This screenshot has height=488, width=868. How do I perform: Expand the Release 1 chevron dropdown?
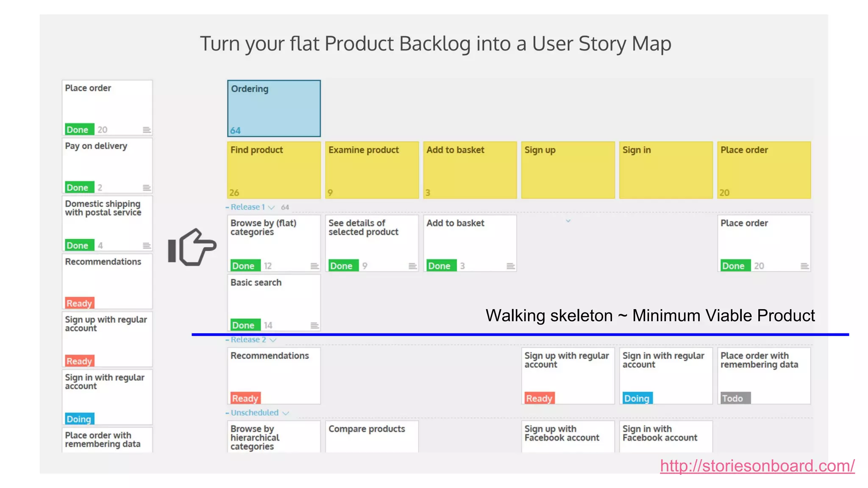pyautogui.click(x=272, y=208)
